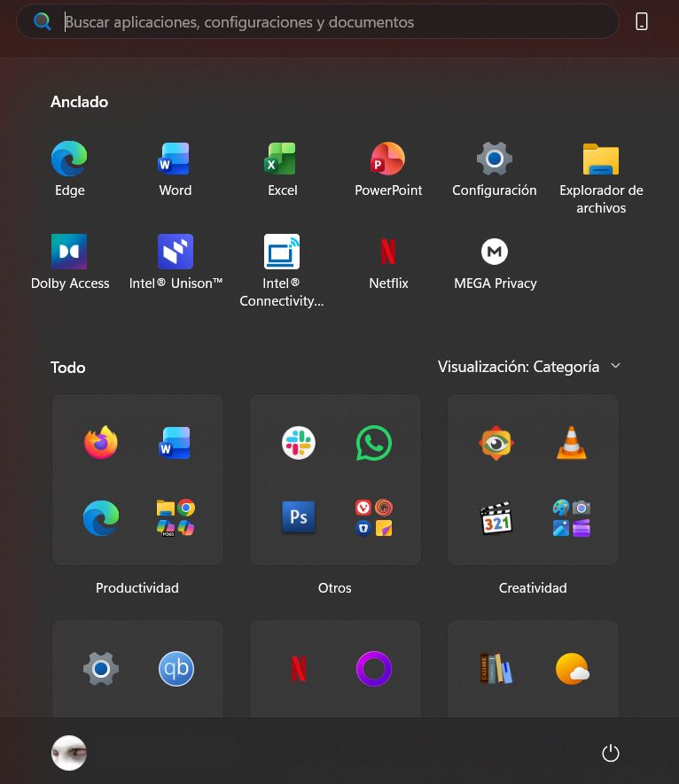
Task: Open Intel Unison app
Action: click(176, 262)
